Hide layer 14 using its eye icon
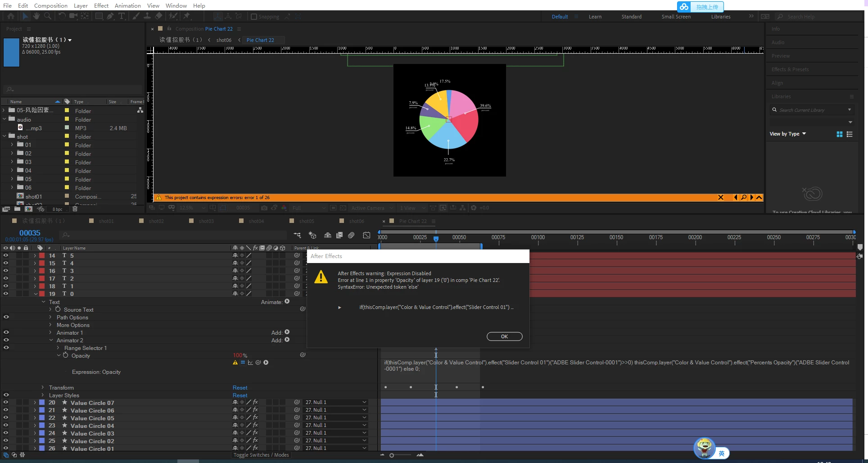868x463 pixels. pyautogui.click(x=6, y=255)
